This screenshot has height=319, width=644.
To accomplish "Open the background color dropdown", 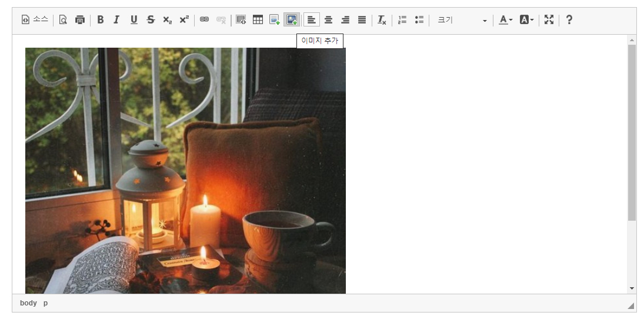I will 526,20.
